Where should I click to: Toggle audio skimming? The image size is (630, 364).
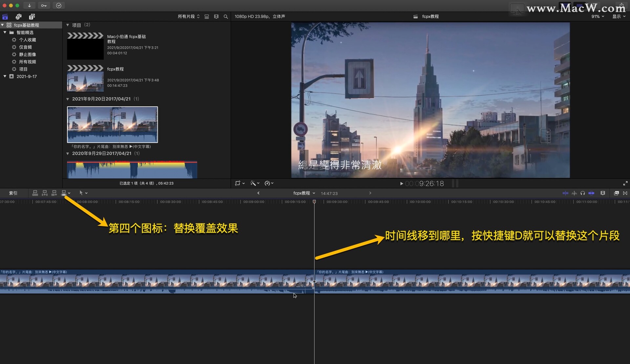click(x=574, y=193)
